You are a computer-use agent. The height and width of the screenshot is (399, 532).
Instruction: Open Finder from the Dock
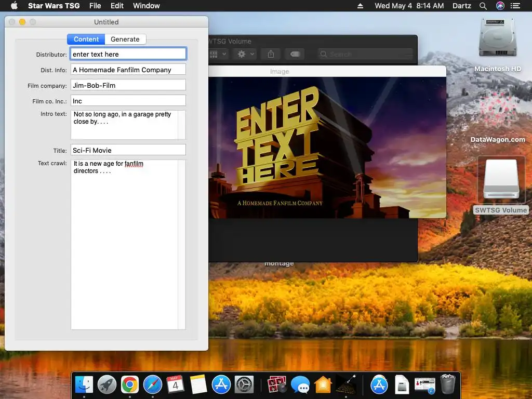[x=84, y=384]
